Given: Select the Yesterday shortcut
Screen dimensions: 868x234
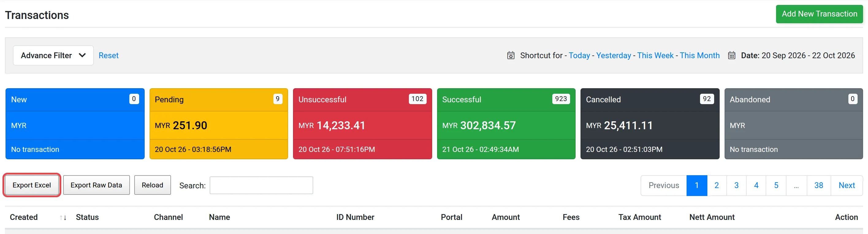Looking at the screenshot, I should coord(614,55).
